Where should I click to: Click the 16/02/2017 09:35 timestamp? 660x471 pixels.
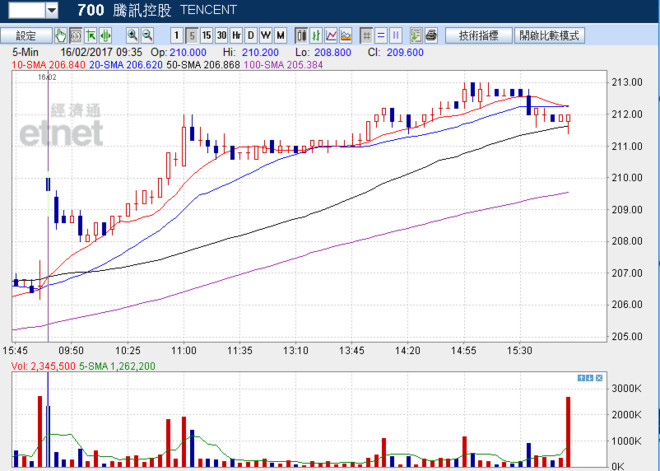click(101, 53)
